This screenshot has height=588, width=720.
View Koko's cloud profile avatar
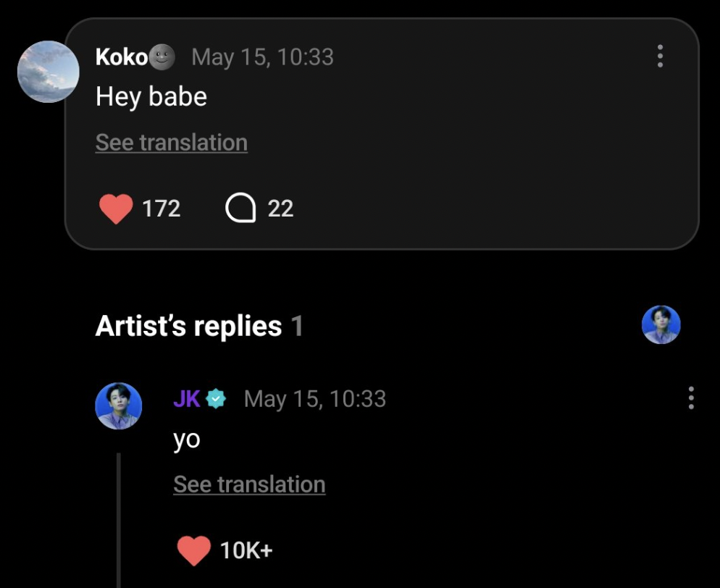tap(48, 72)
